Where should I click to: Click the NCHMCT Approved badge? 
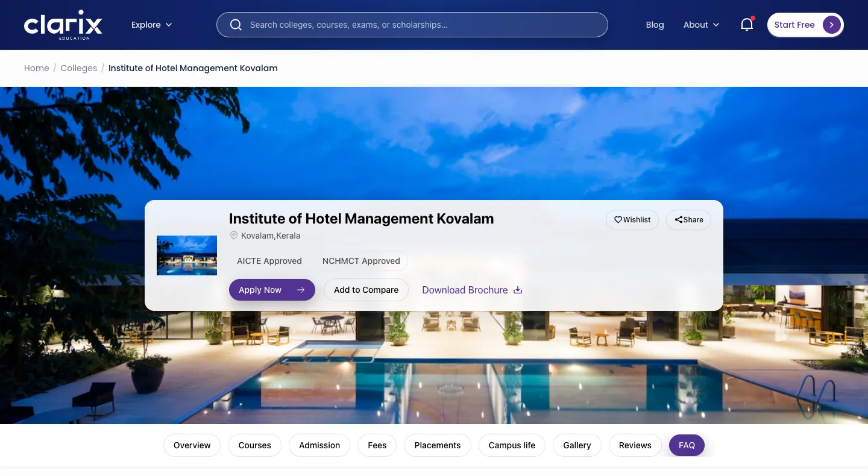361,261
